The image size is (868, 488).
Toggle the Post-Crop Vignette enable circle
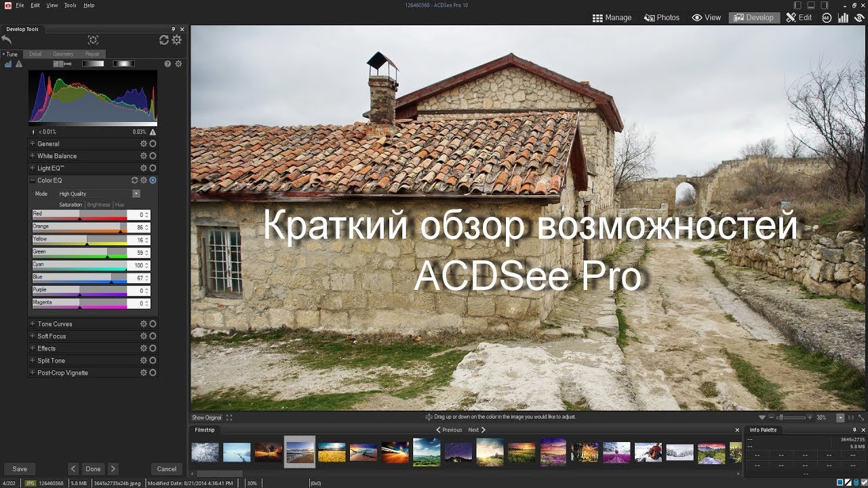(x=153, y=373)
